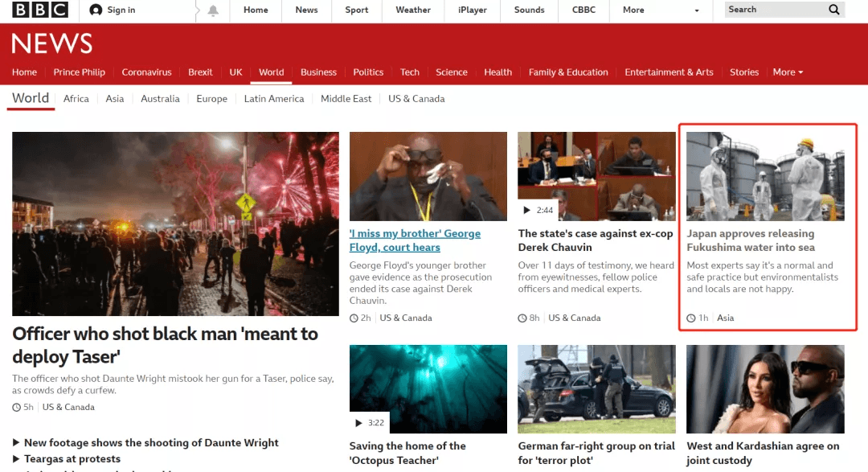Viewport: 868px width, 472px height.
Task: Click the BBC NEWS banner logo
Action: [52, 43]
